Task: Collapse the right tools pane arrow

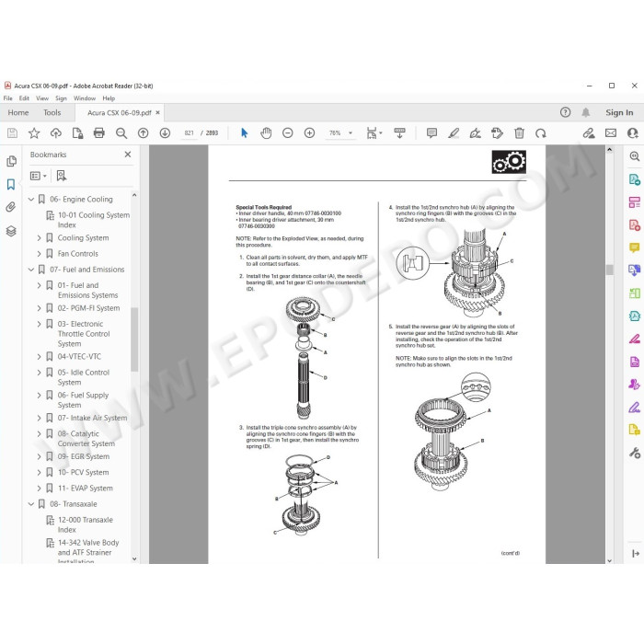Action: pos(636,554)
